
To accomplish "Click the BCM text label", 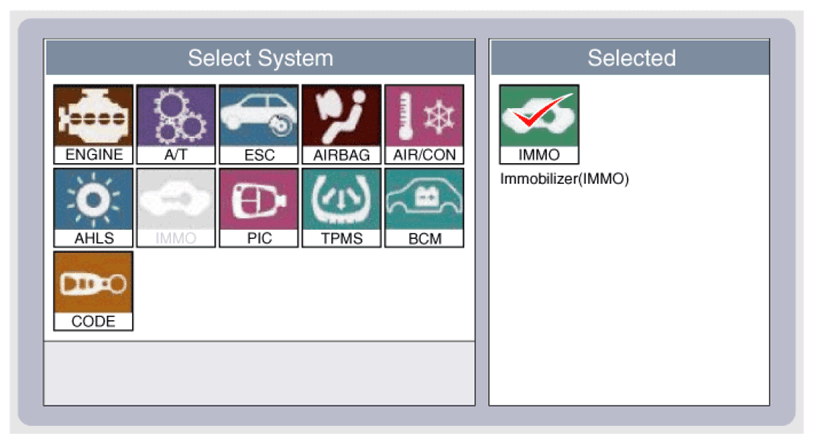I will (425, 238).
